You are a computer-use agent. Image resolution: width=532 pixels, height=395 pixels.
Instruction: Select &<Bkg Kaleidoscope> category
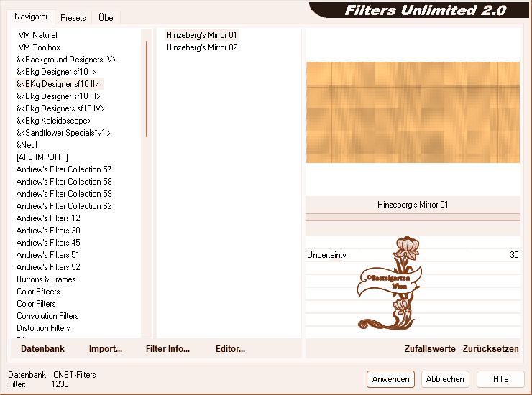point(54,121)
